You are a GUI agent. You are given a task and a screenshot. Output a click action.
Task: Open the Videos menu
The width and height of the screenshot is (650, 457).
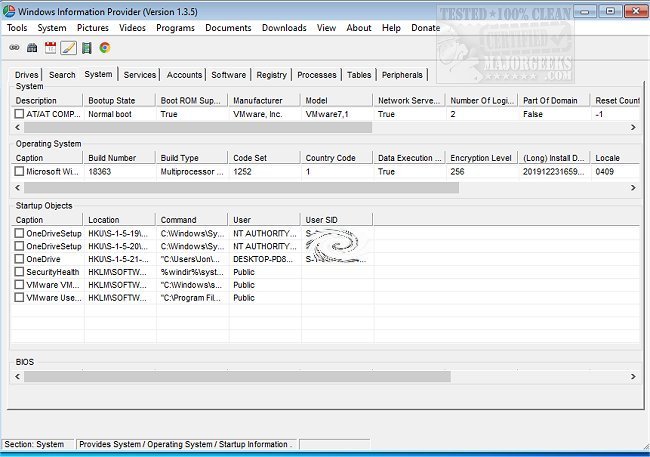(x=132, y=28)
